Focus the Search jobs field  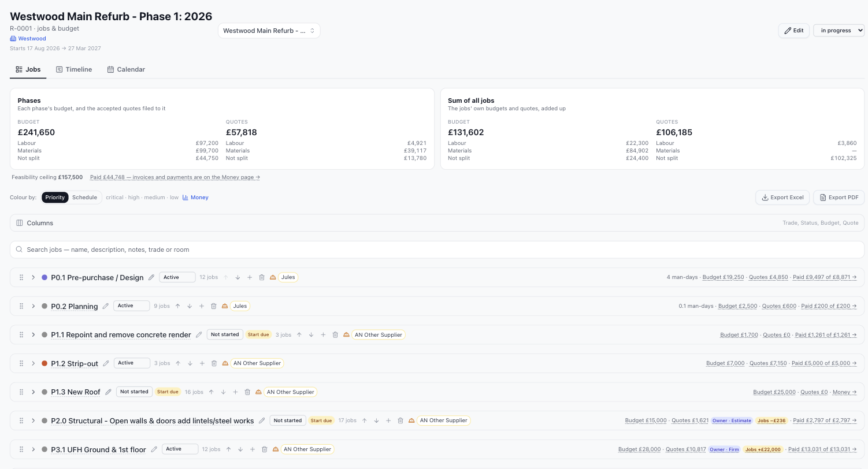(437, 250)
